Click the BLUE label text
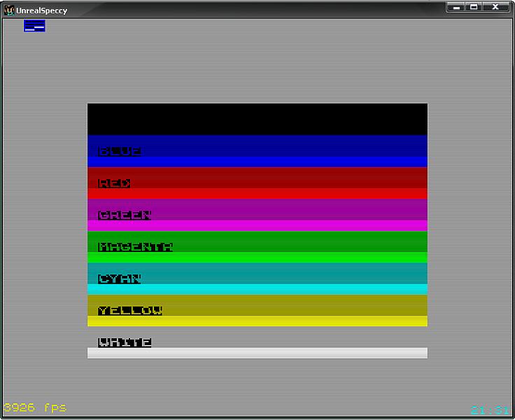The height and width of the screenshot is (420, 515). (x=120, y=151)
